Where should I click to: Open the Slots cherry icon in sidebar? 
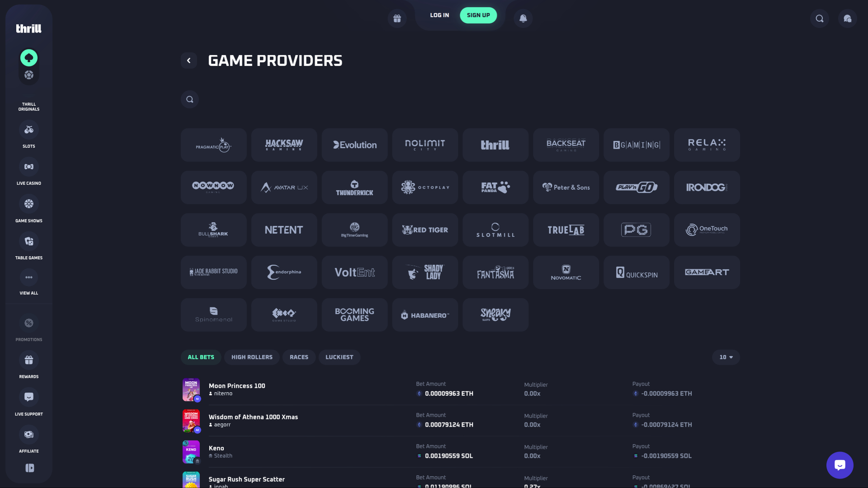pyautogui.click(x=29, y=130)
